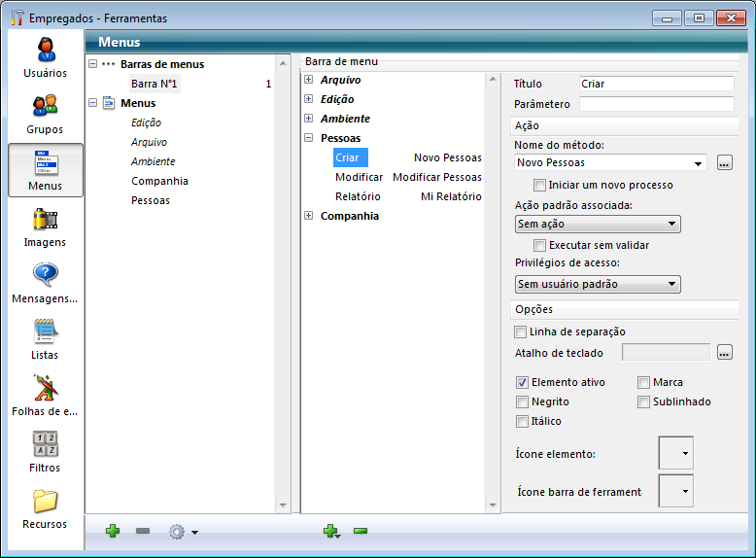Click the green plus under menu list

[113, 532]
